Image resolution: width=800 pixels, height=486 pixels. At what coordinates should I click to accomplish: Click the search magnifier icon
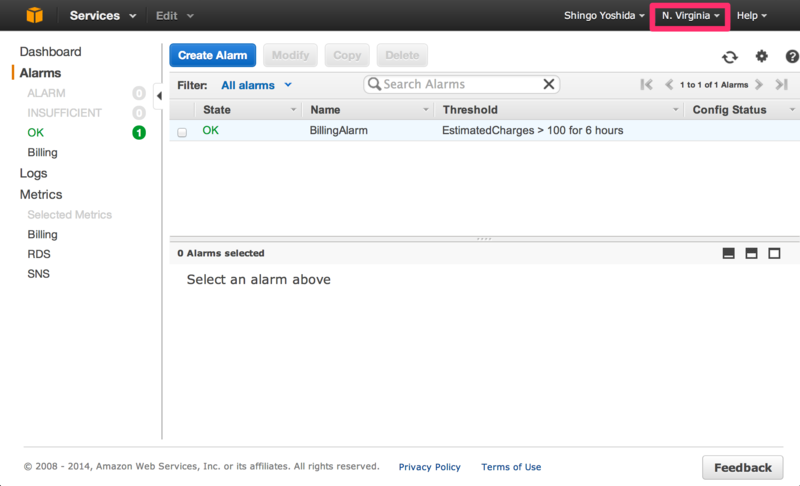(x=374, y=84)
